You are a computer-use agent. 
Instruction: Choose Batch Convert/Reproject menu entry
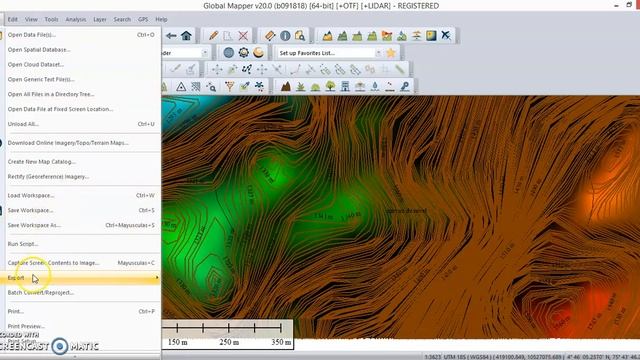pos(82,293)
